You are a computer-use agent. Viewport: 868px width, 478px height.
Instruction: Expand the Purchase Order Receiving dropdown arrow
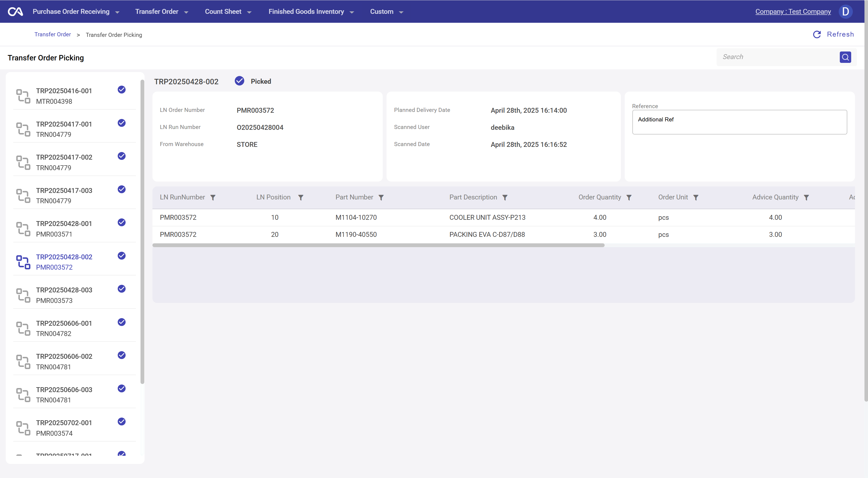pos(117,12)
